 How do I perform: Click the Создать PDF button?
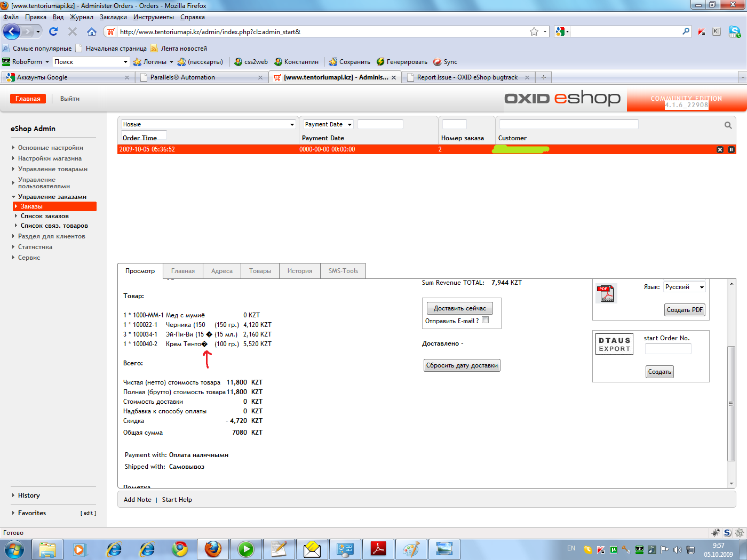(x=685, y=310)
